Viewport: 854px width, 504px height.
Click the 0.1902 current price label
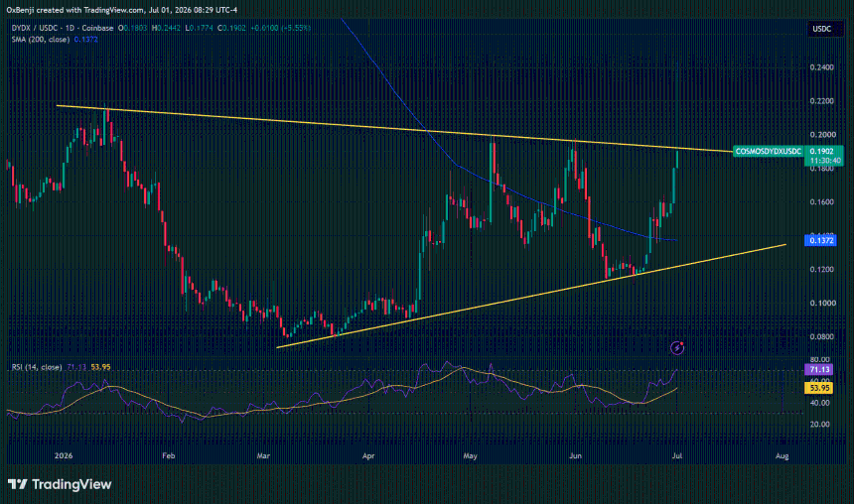822,152
